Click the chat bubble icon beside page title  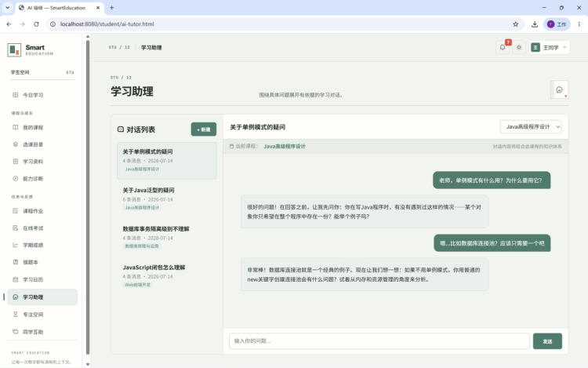[560, 89]
